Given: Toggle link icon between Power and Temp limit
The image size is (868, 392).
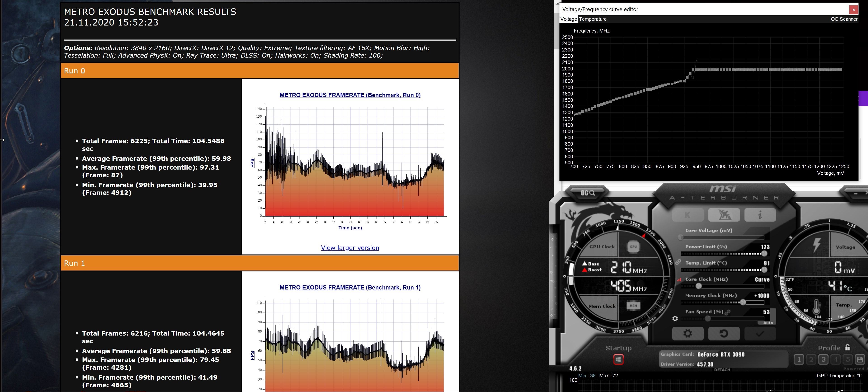Looking at the screenshot, I should (678, 262).
